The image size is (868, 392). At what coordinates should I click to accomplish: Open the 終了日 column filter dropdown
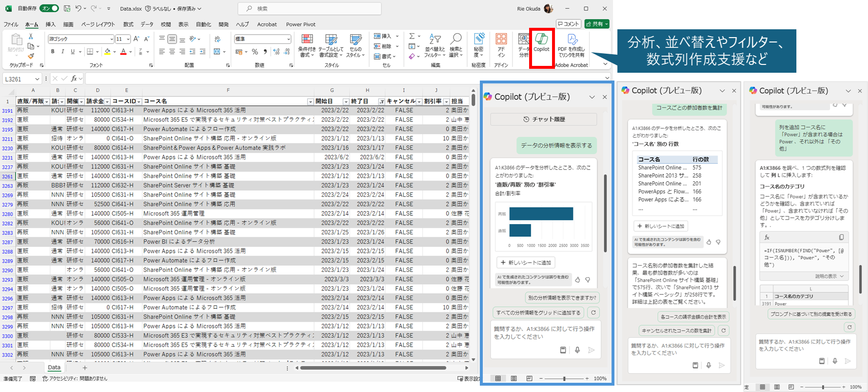[x=381, y=102]
